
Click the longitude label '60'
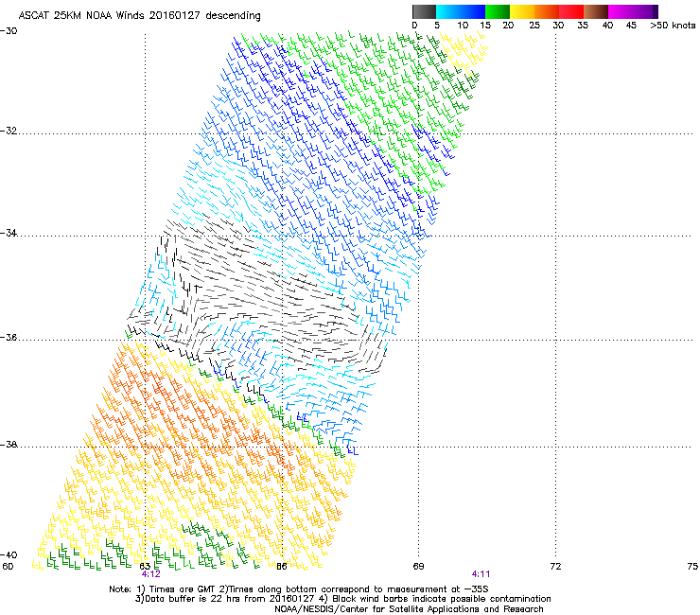(8, 567)
